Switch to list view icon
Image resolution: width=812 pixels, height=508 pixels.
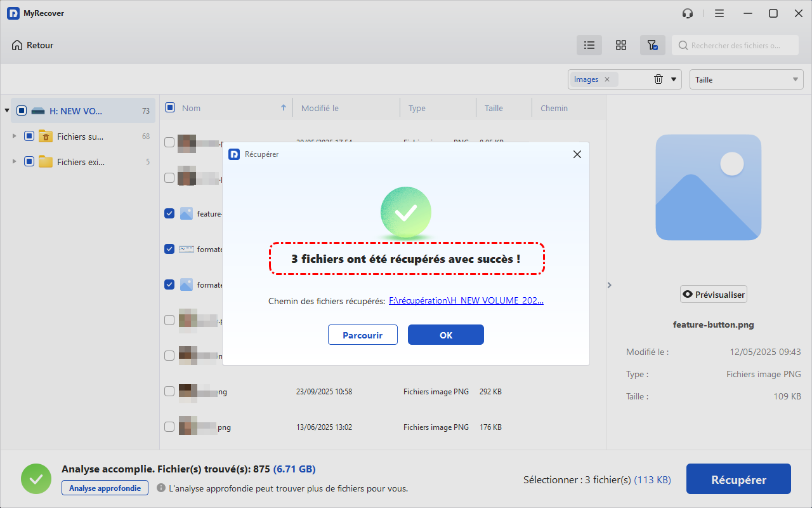(x=589, y=45)
